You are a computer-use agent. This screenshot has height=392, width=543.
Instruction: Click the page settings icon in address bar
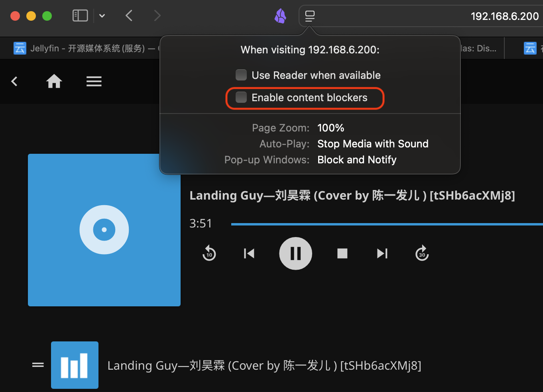pyautogui.click(x=310, y=16)
